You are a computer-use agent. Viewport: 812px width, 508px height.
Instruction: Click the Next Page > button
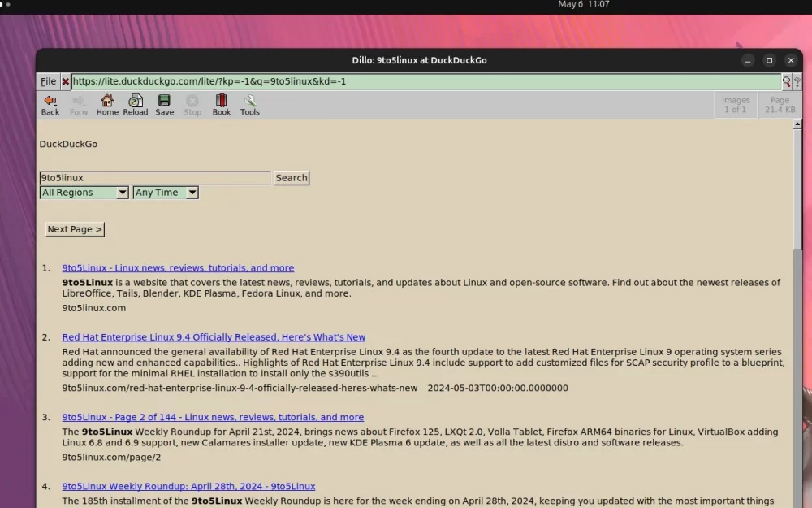click(75, 229)
